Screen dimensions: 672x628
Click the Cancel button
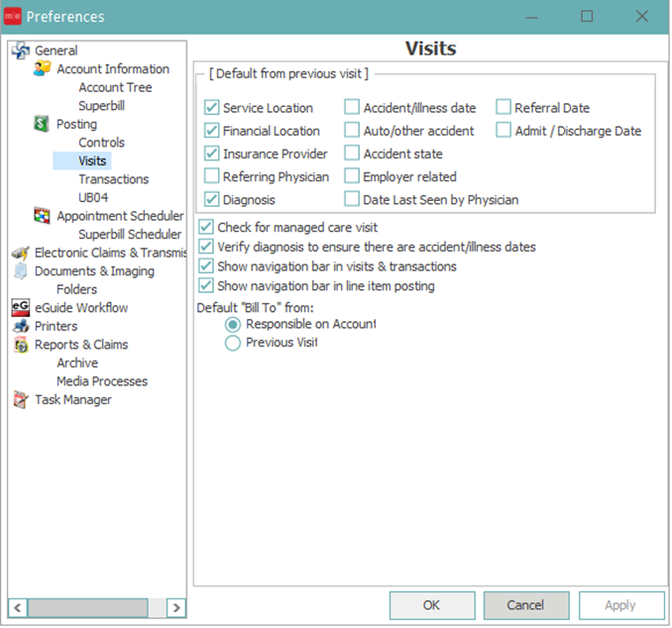point(526,605)
